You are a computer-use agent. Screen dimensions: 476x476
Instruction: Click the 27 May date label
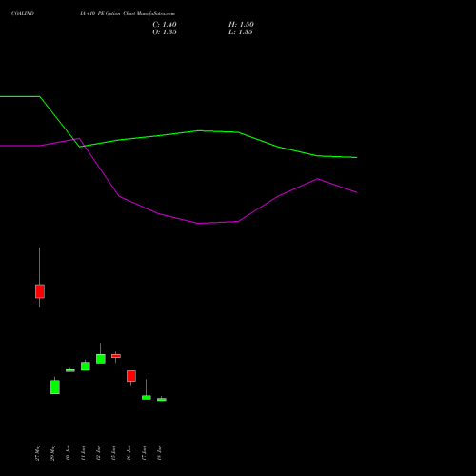[37, 453]
